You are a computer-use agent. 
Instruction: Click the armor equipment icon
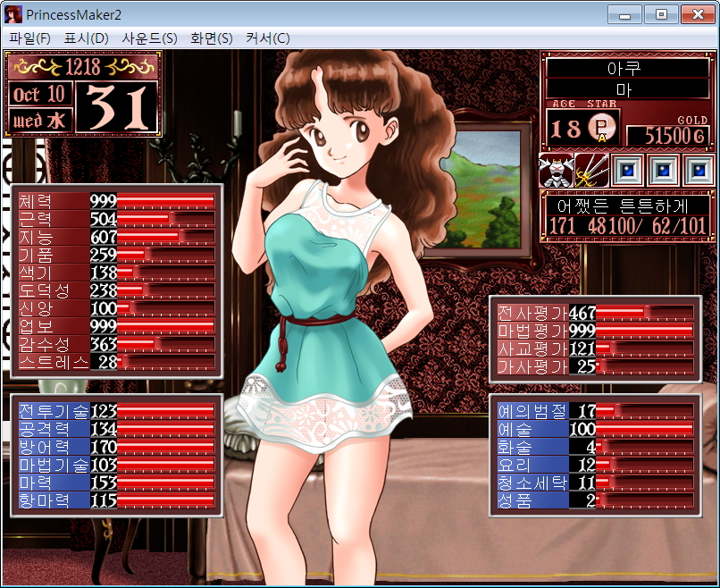[556, 171]
